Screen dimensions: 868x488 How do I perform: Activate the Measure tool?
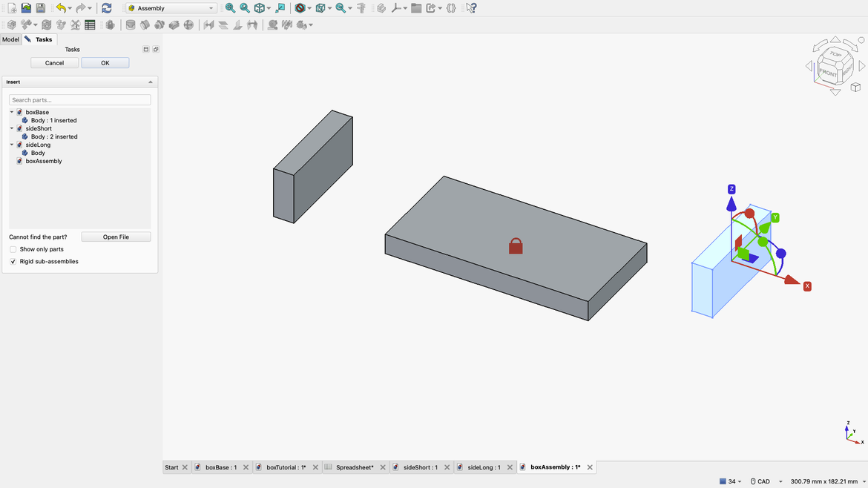(x=361, y=8)
